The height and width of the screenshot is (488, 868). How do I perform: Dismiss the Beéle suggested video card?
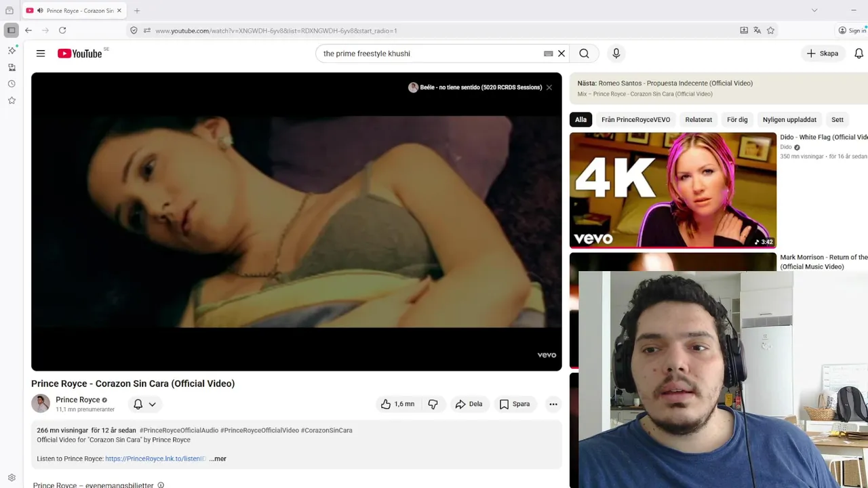pos(549,87)
